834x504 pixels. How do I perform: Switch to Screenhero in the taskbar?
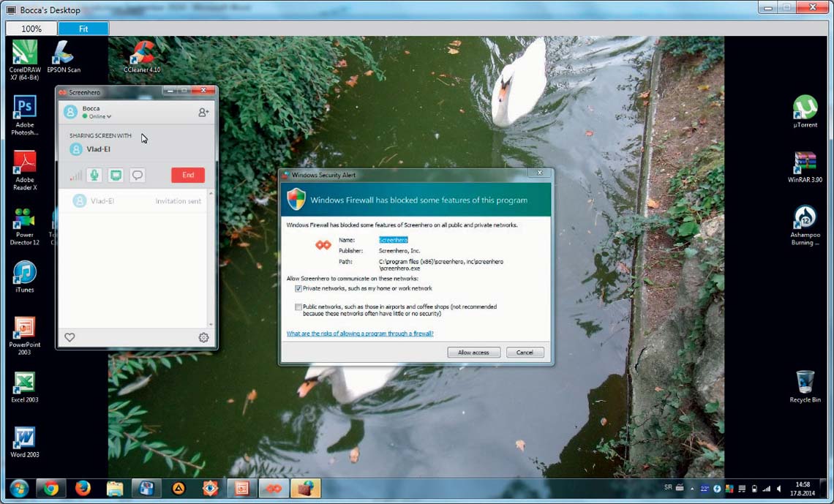pos(274,488)
